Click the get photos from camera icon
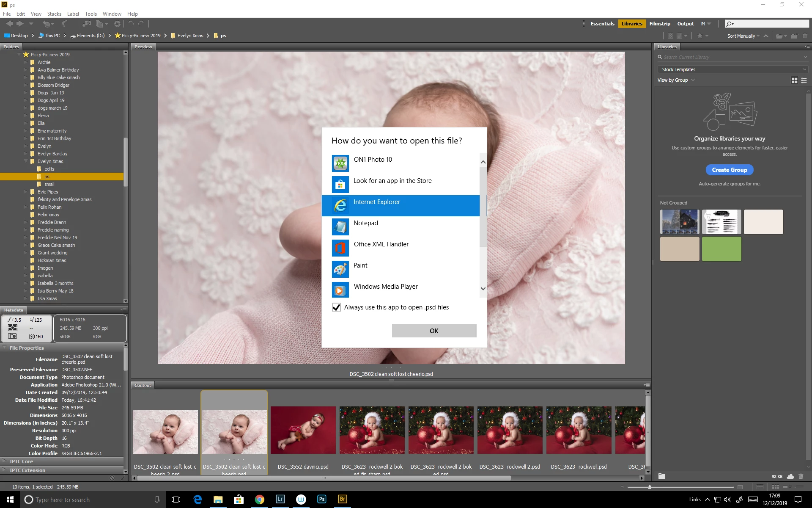This screenshot has height=508, width=812. [x=87, y=24]
